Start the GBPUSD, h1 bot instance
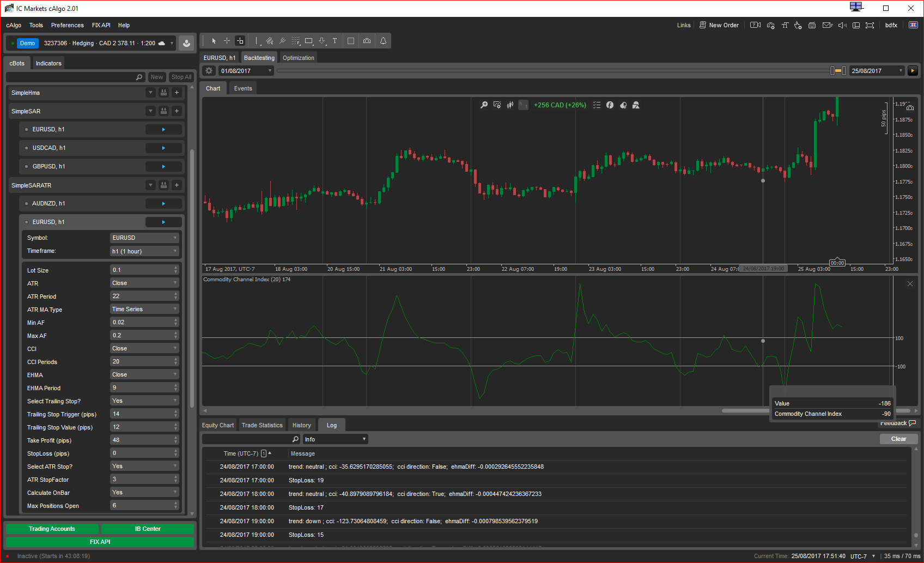 click(x=163, y=166)
